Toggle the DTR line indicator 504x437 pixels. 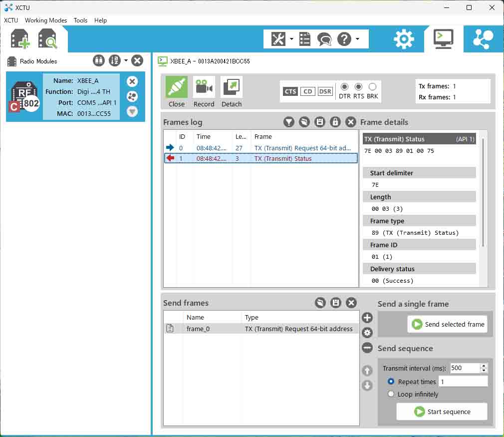click(x=345, y=87)
